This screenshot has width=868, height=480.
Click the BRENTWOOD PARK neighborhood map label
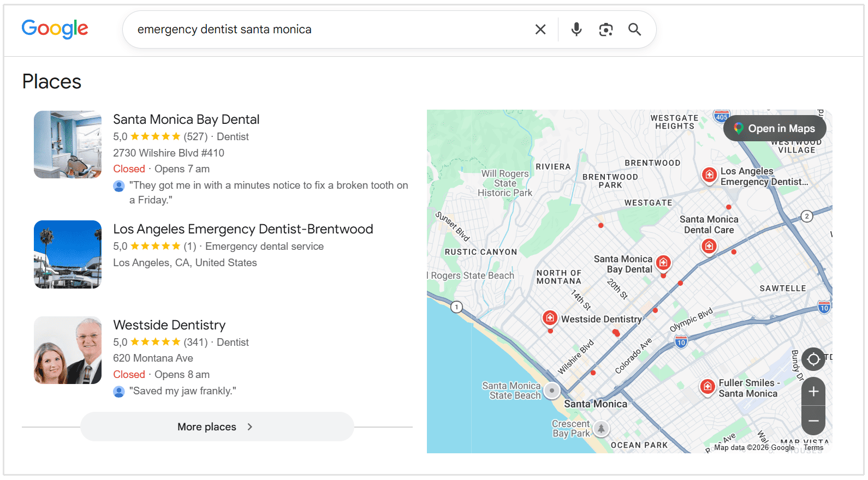coord(610,181)
